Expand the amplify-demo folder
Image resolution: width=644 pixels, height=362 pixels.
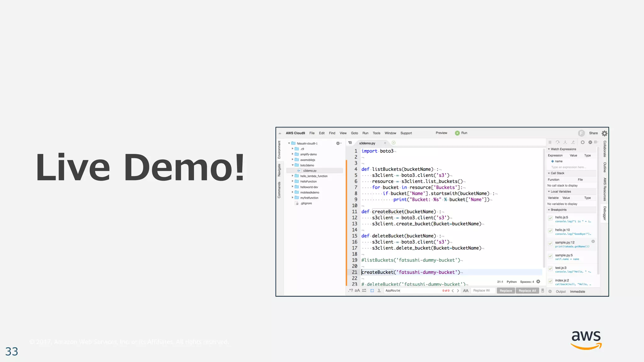click(292, 154)
